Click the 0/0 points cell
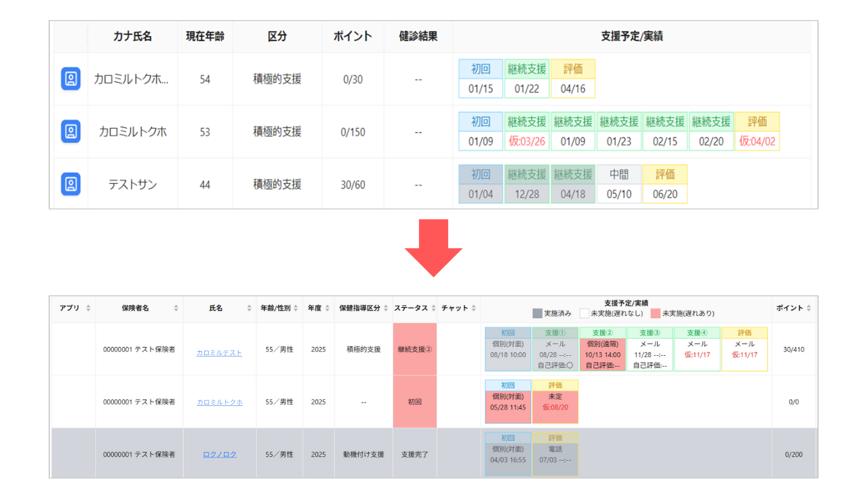 793,402
